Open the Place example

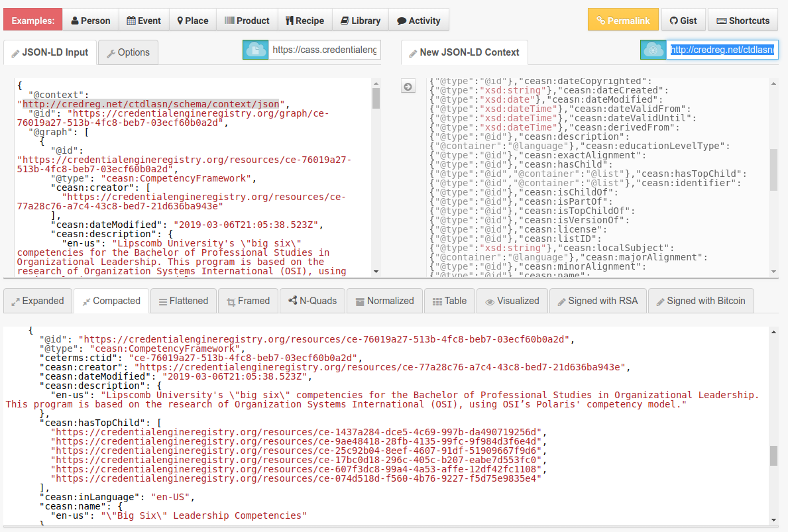[193, 19]
